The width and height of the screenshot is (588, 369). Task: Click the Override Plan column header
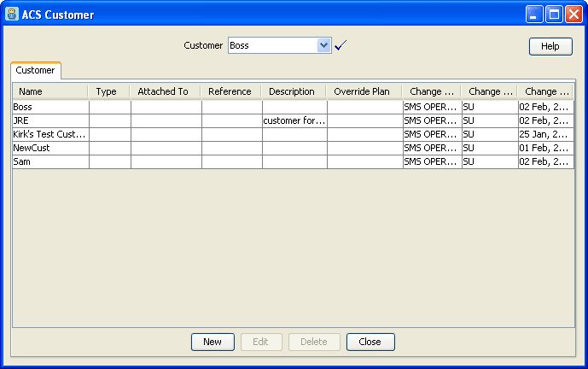[x=364, y=91]
